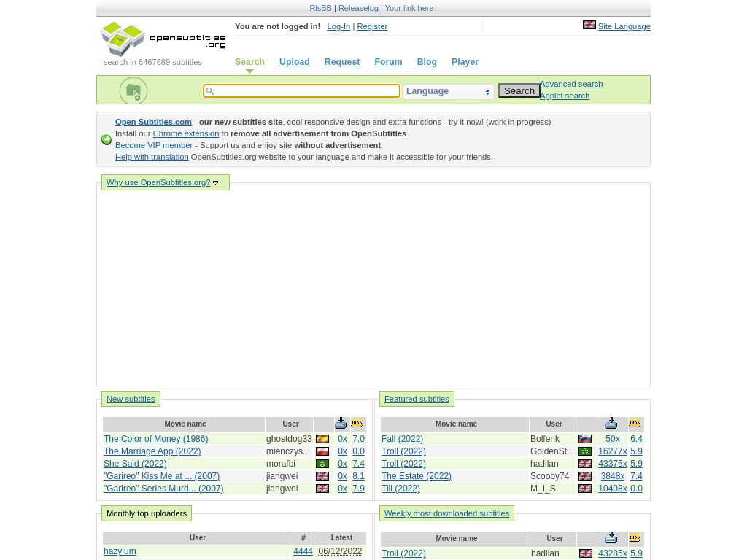Click the Chrome extension link
747x560 pixels.
coord(186,134)
